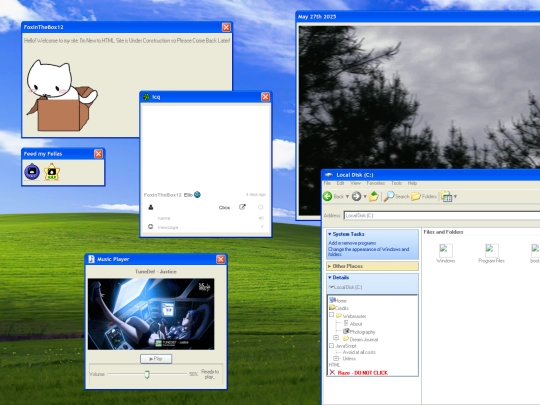Select the Dream-Journal folder
Image resolution: width=540 pixels, height=405 pixels.
(x=361, y=339)
